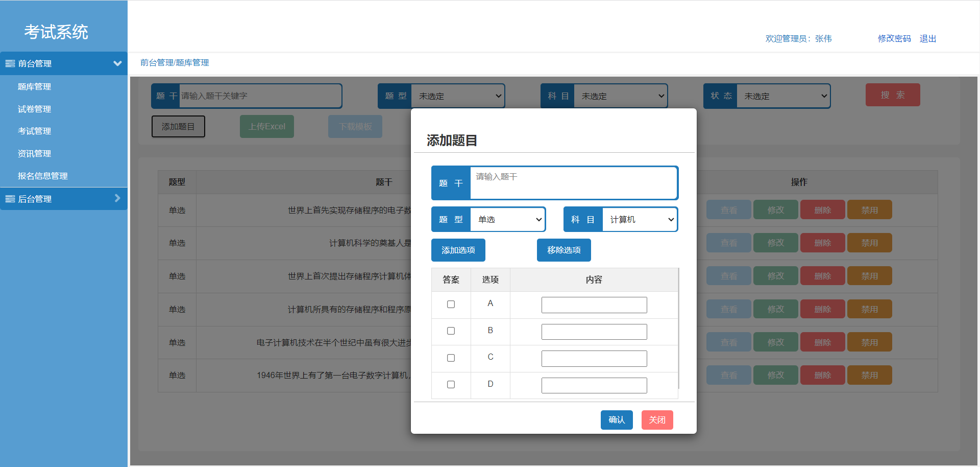
Task: Click the 添加题目 button on the page
Action: point(178,127)
